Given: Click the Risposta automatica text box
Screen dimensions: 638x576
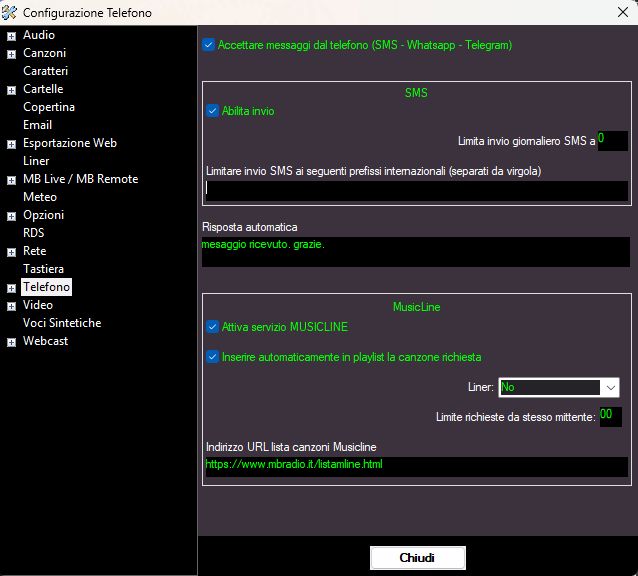Looking at the screenshot, I should click(416, 251).
